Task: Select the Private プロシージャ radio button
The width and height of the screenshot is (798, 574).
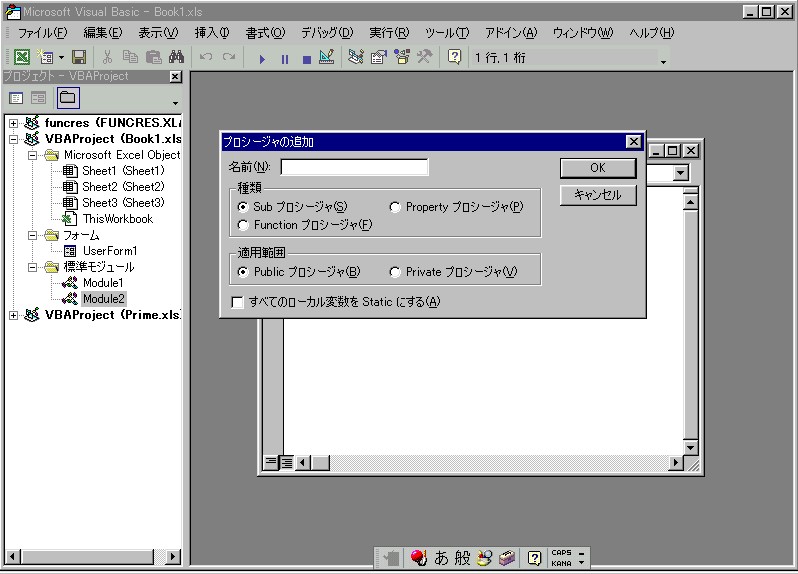Action: click(x=395, y=272)
